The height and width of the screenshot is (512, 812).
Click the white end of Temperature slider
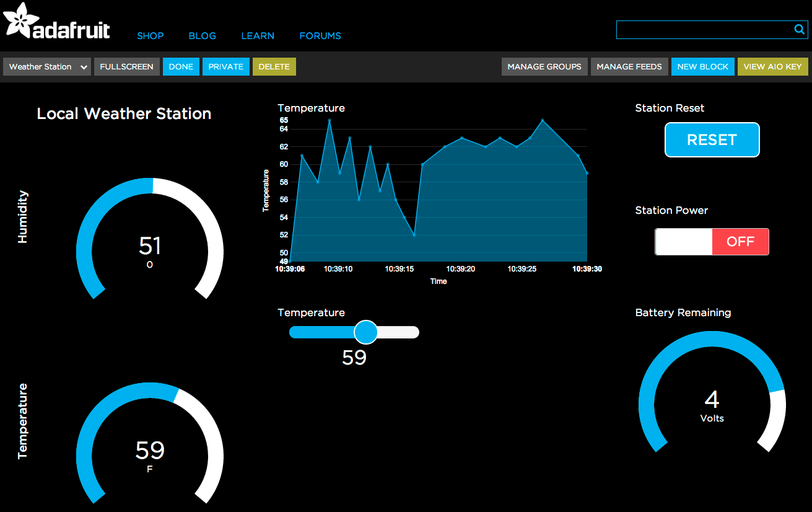click(x=399, y=332)
